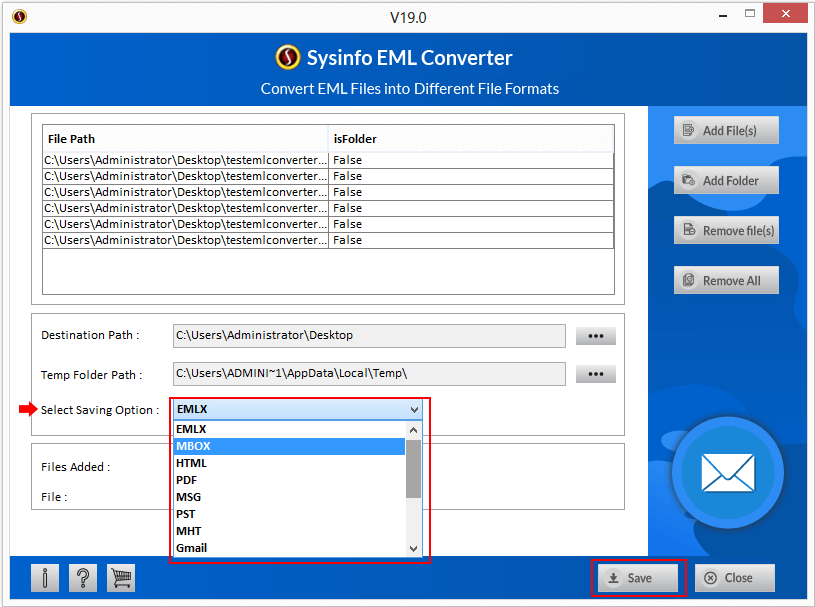The height and width of the screenshot is (607, 815).
Task: Click the large envelope mail icon
Action: point(727,472)
